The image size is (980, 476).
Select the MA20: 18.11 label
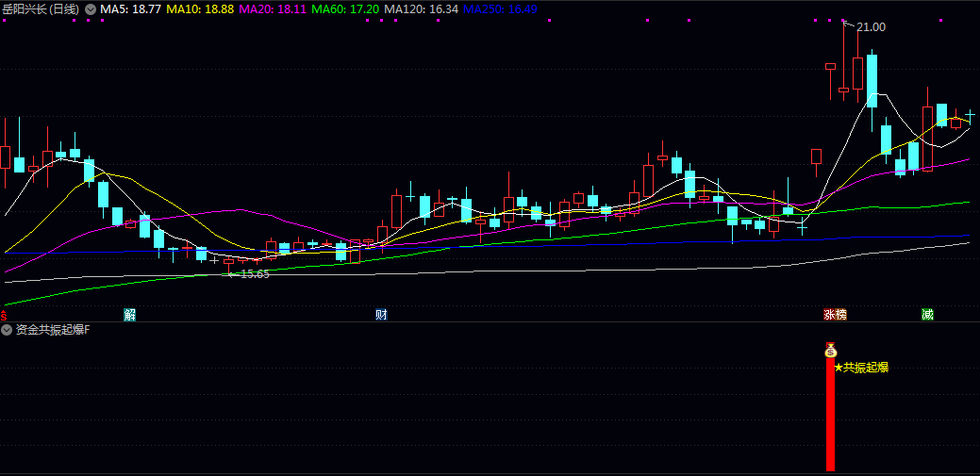point(273,9)
